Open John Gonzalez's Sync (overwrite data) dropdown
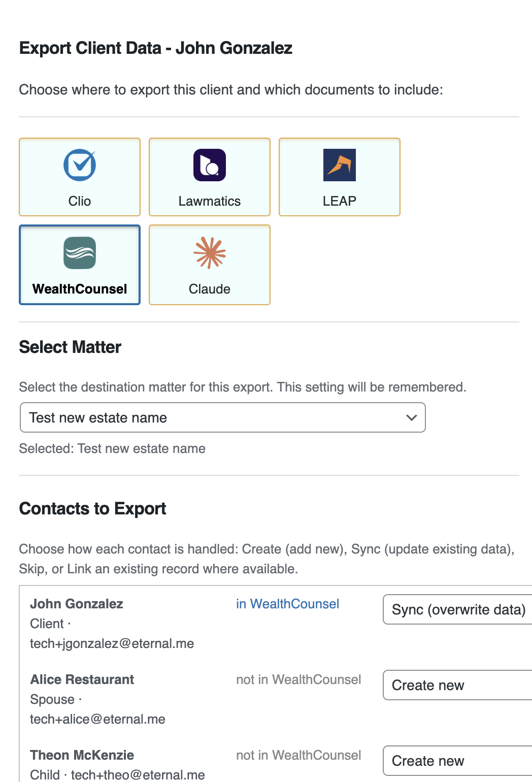This screenshot has width=532, height=782. pyautogui.click(x=457, y=609)
